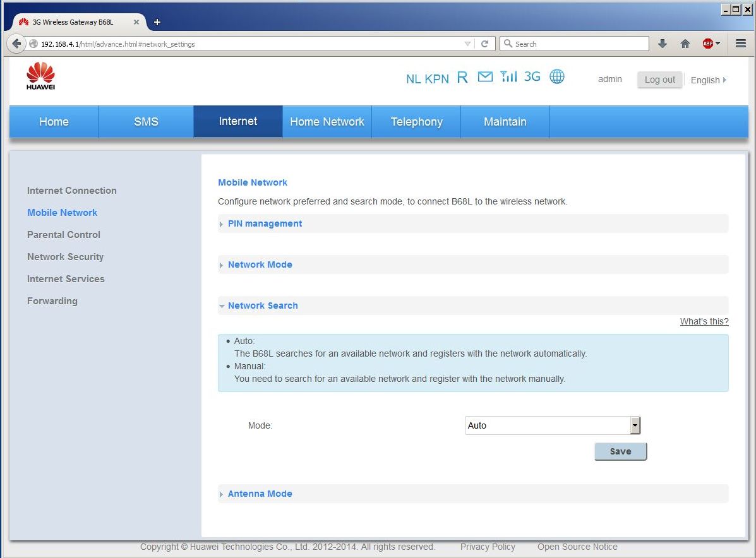Click the Mode: label
The image size is (756, 558).
(x=260, y=425)
